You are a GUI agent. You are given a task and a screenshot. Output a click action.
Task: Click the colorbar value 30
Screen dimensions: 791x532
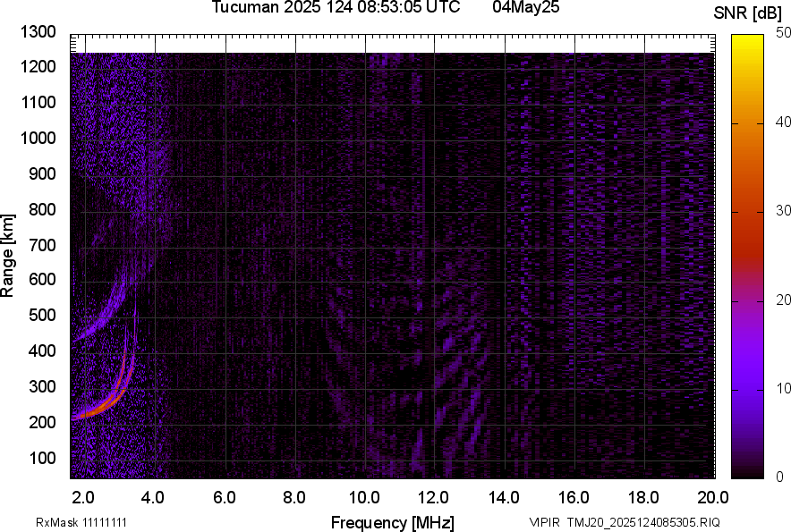click(x=783, y=210)
